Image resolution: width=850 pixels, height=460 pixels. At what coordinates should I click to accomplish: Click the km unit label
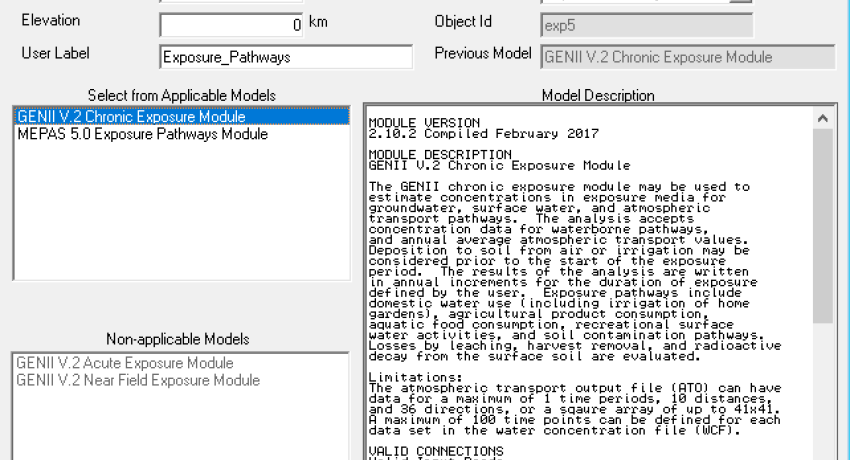(x=318, y=22)
